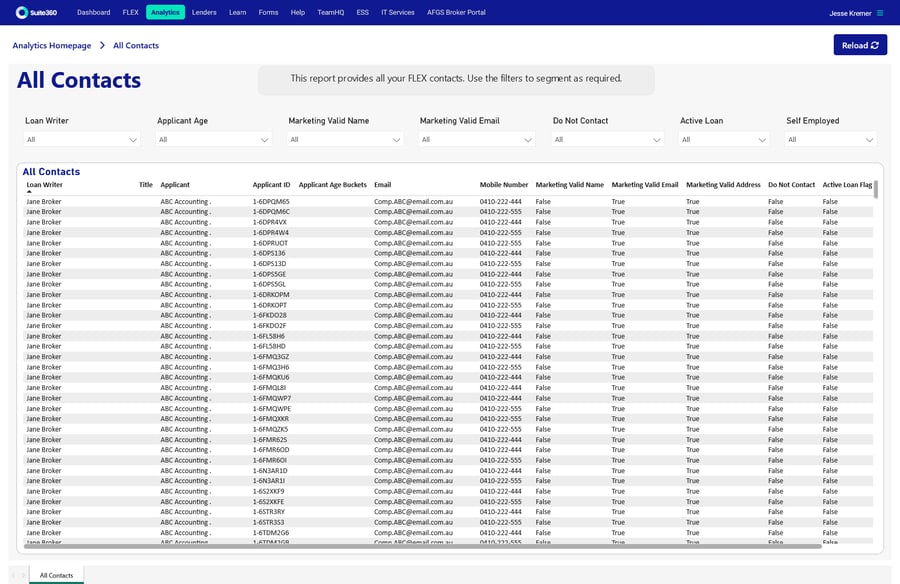Launch the AFGS Broker Portal

456,12
